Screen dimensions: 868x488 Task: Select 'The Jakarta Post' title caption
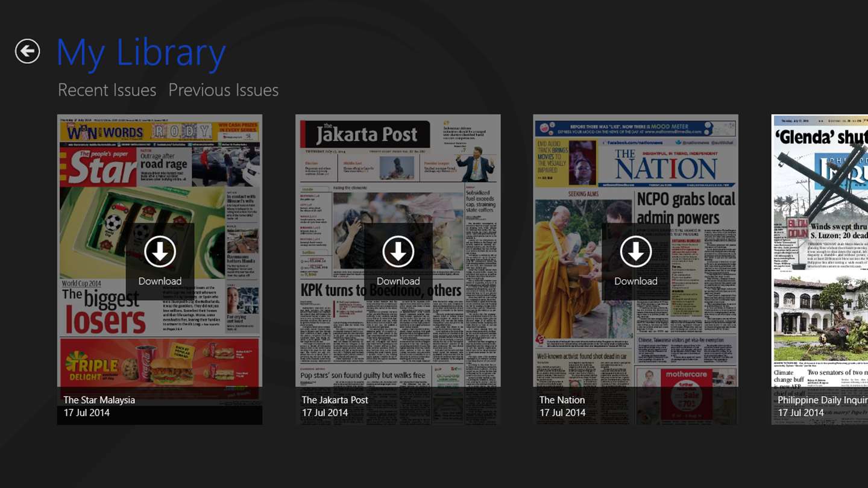coord(335,400)
